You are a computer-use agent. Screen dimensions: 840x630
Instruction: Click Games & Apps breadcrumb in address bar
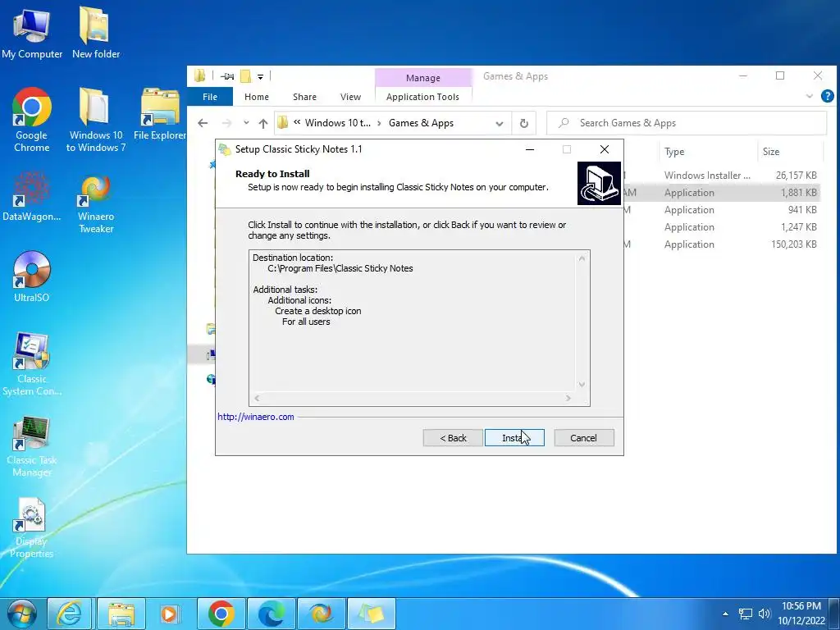421,123
